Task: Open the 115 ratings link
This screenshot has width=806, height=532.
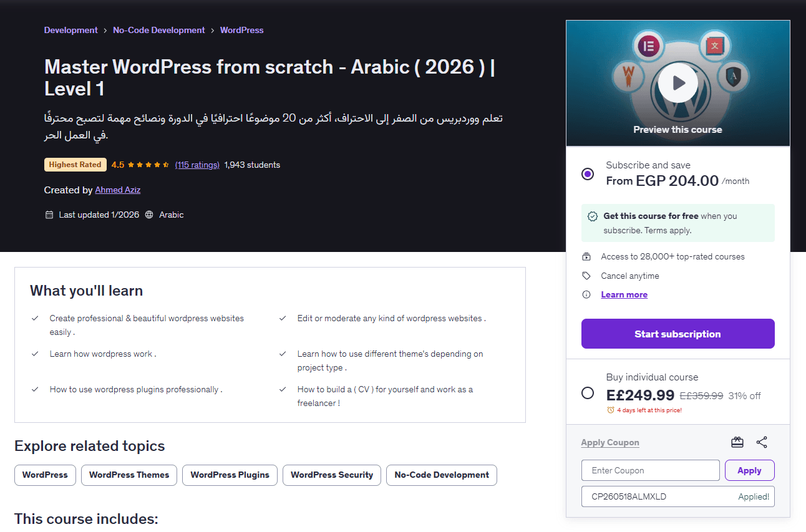Action: (x=197, y=165)
